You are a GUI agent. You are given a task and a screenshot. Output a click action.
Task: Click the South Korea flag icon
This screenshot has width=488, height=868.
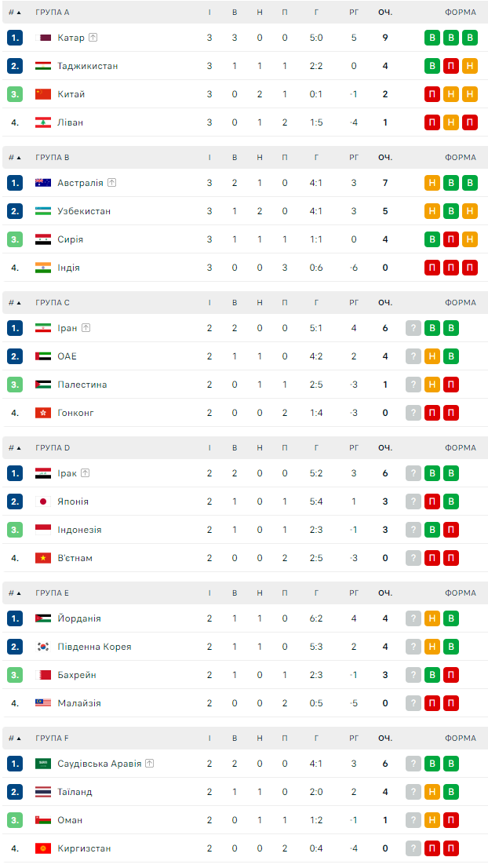43,647
